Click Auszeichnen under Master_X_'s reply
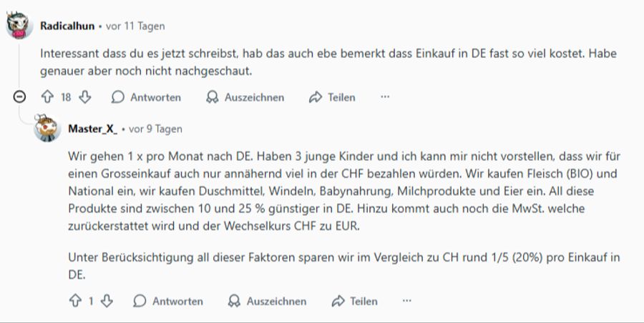Image resolution: width=644 pixels, height=323 pixels. coord(267,301)
